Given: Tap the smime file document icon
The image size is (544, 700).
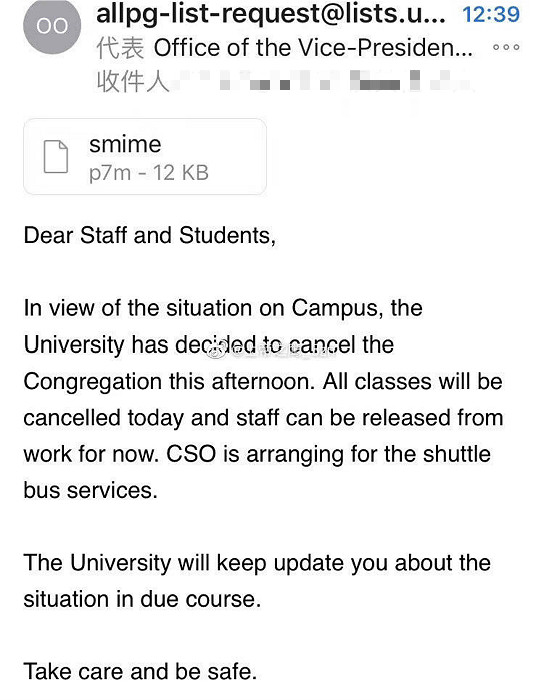Looking at the screenshot, I should click(x=56, y=156).
